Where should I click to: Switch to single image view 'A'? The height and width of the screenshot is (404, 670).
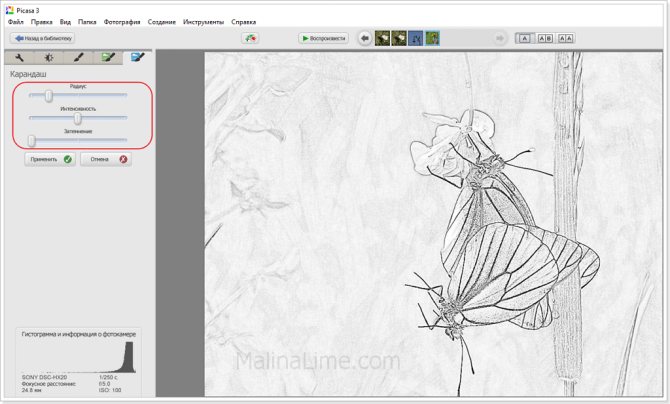pos(525,38)
